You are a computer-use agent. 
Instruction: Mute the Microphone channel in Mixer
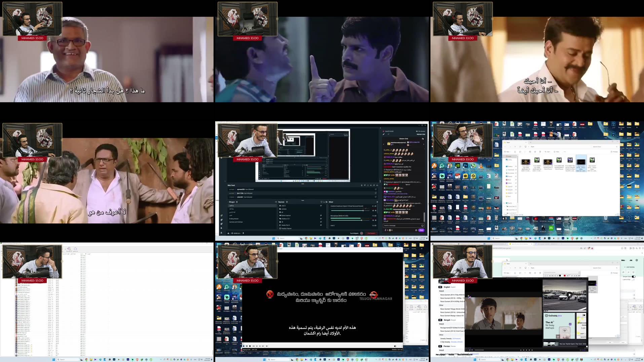tap(373, 220)
